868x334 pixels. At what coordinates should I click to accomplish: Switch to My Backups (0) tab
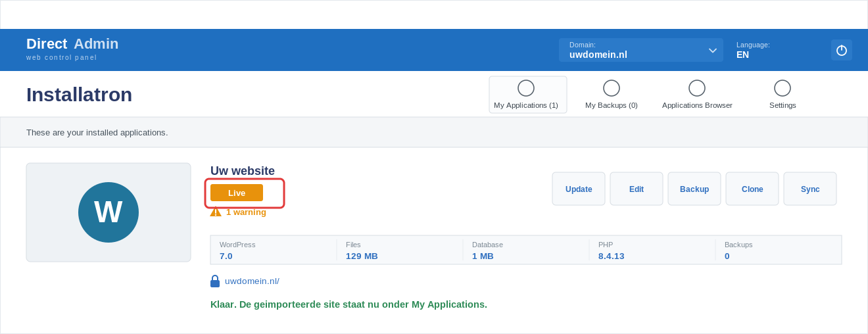tap(612, 95)
